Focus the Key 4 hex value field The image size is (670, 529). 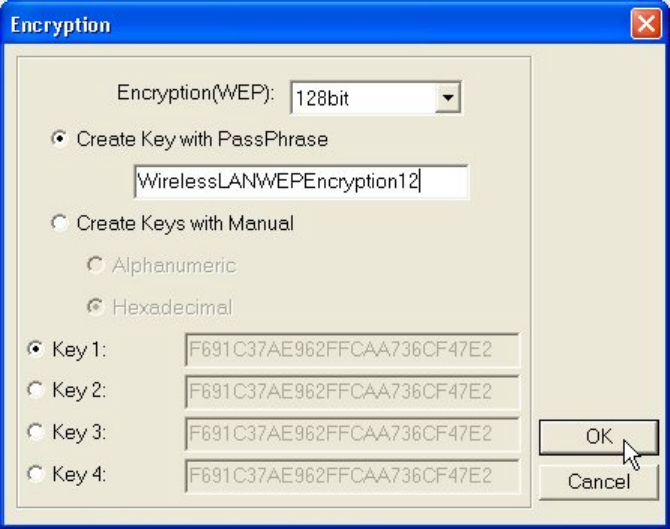(x=352, y=476)
